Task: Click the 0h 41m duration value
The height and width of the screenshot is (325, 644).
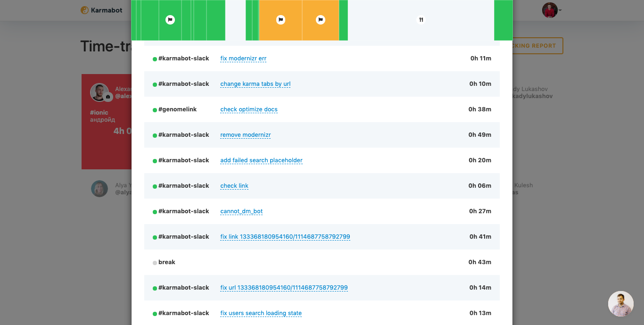Action: click(480, 237)
